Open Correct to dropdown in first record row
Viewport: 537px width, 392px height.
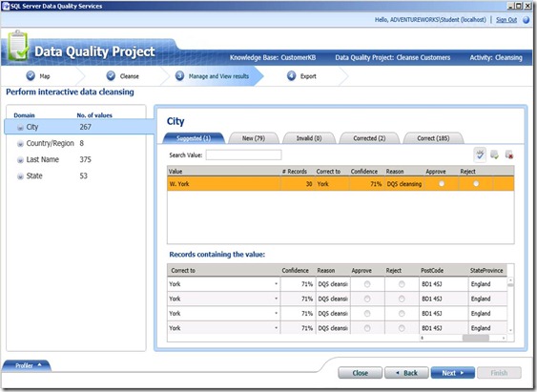pyautogui.click(x=276, y=284)
